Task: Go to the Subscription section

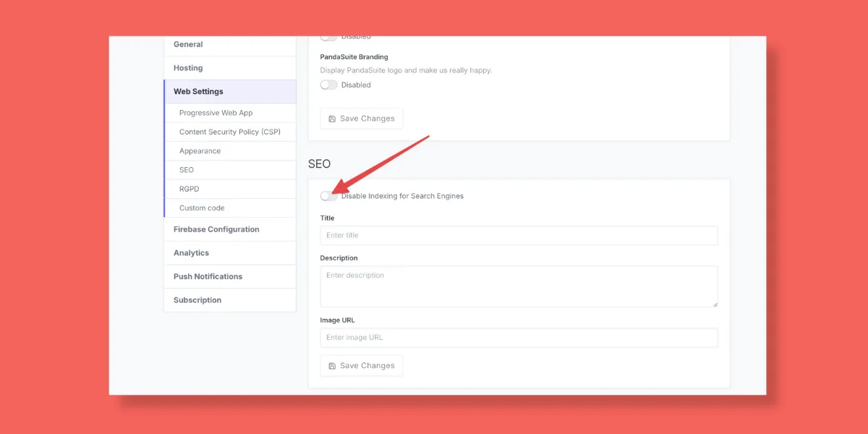Action: pyautogui.click(x=197, y=300)
